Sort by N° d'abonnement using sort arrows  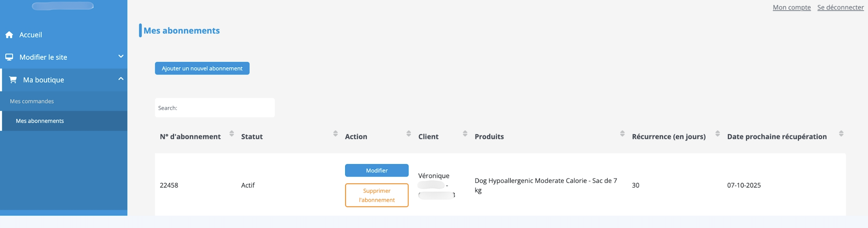point(232,133)
